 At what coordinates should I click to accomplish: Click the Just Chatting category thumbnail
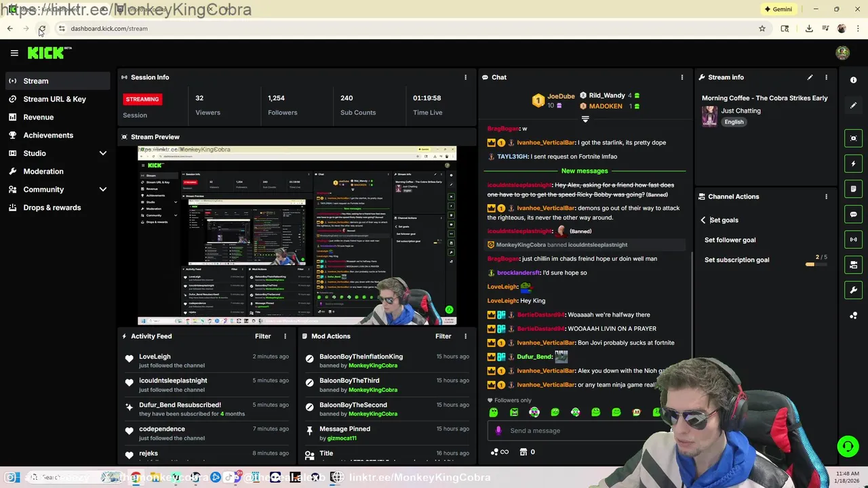click(x=709, y=116)
